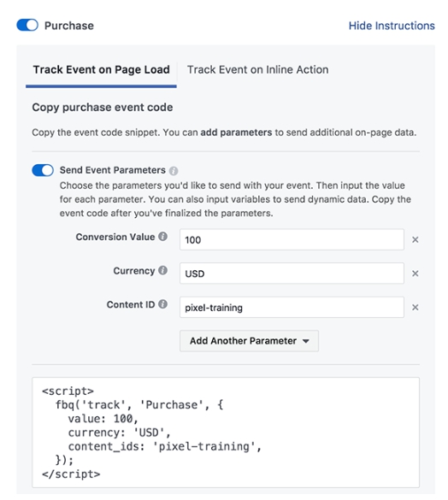Remove the Conversion Value parameter
Screen dimensions: 448x500
pos(416,239)
